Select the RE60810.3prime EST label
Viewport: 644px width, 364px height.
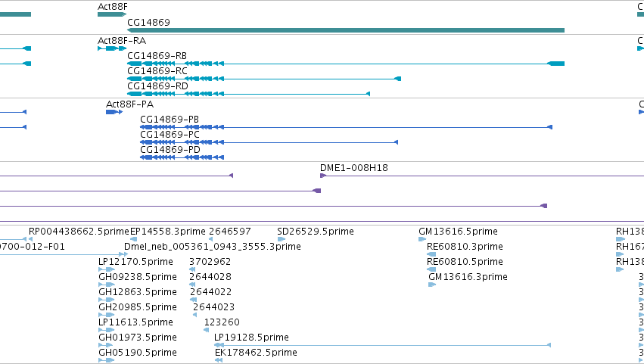coord(465,247)
